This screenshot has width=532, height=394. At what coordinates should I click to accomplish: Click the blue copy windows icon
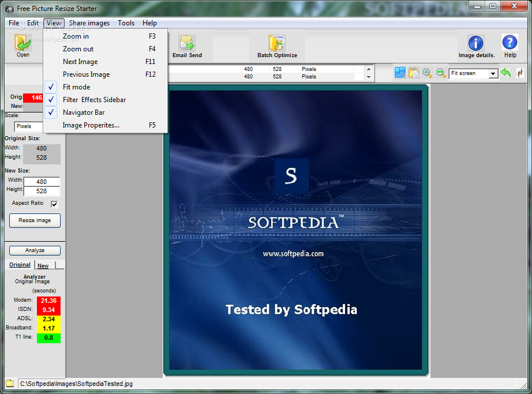(x=400, y=73)
